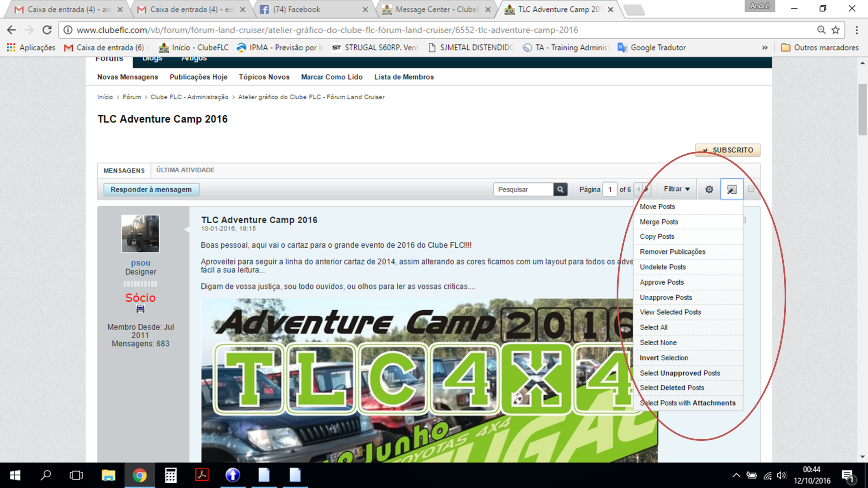Open Windows taskbar search
This screenshot has width=868, height=488.
pos(46,475)
